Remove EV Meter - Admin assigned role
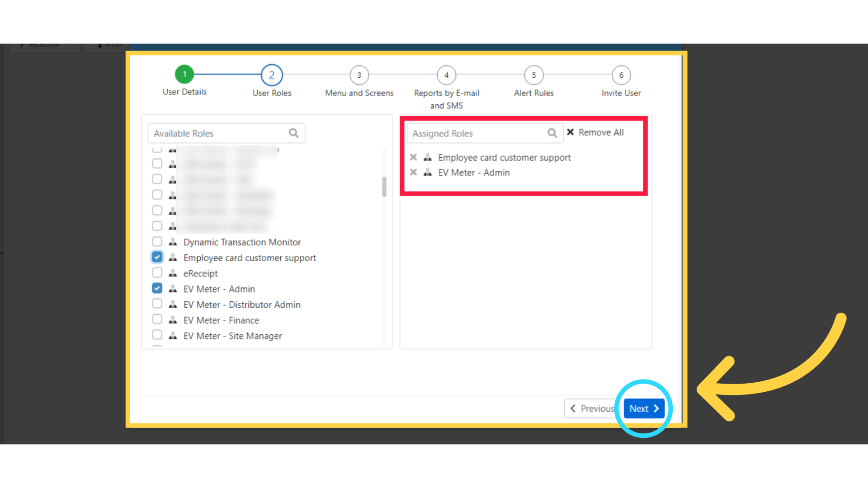Screen dimensions: 868x488 point(413,172)
